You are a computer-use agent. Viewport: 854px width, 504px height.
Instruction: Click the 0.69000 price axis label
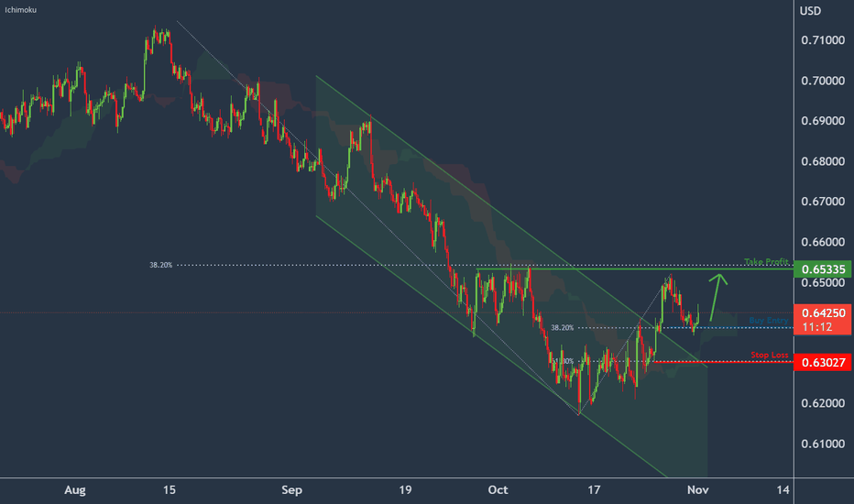tap(823, 121)
